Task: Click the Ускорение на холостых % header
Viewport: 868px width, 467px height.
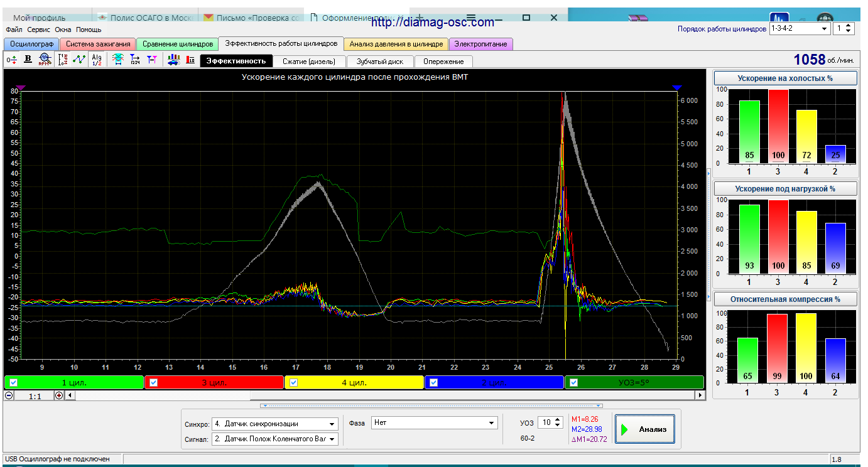Action: (x=786, y=78)
